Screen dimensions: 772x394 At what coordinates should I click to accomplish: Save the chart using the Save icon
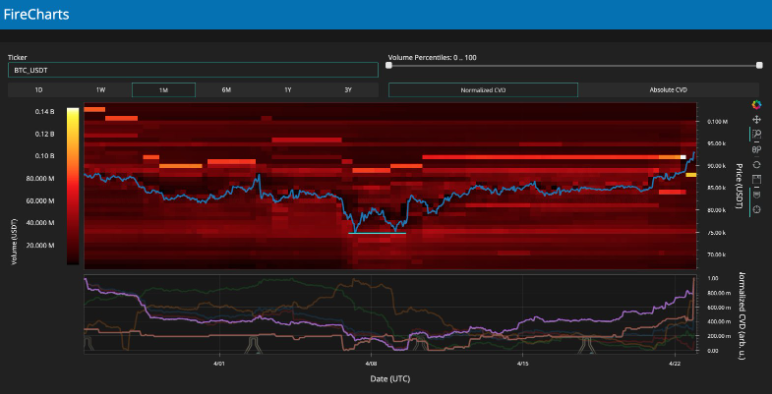(757, 179)
